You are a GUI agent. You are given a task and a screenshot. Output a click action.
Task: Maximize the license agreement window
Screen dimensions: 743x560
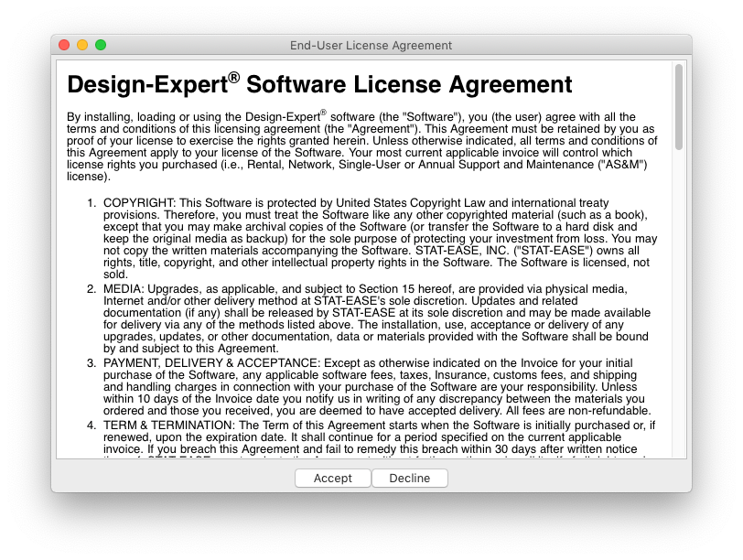101,45
